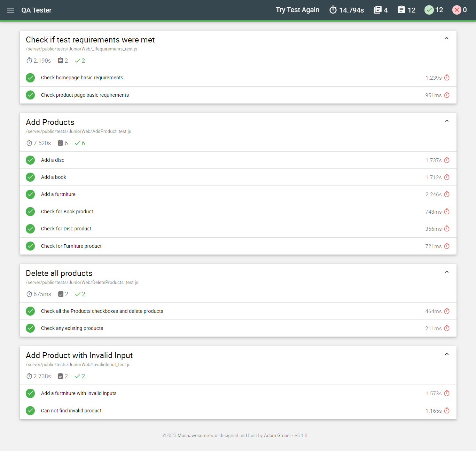Screen dimensions: 476x451
Task: Click the timer icon next to 1.239s
Action: click(x=447, y=78)
